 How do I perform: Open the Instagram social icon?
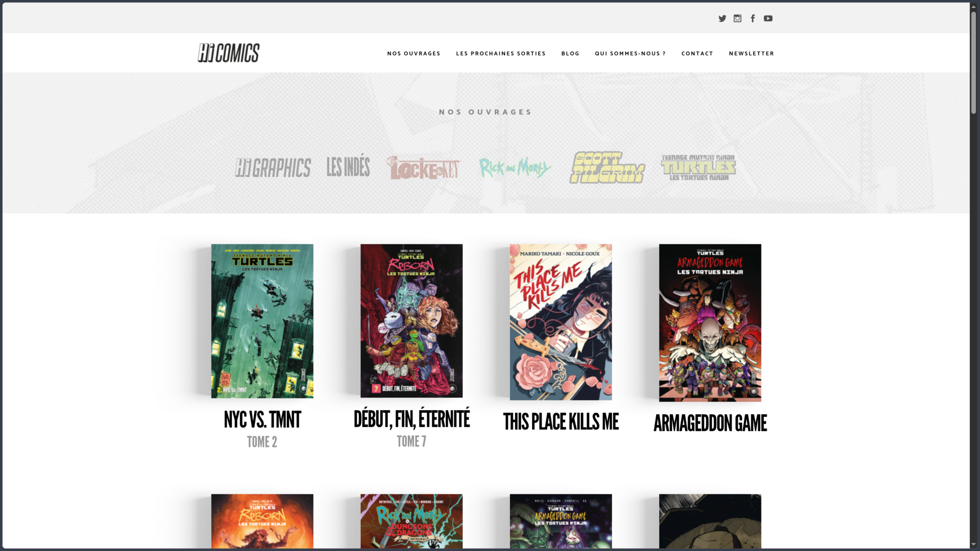(738, 18)
